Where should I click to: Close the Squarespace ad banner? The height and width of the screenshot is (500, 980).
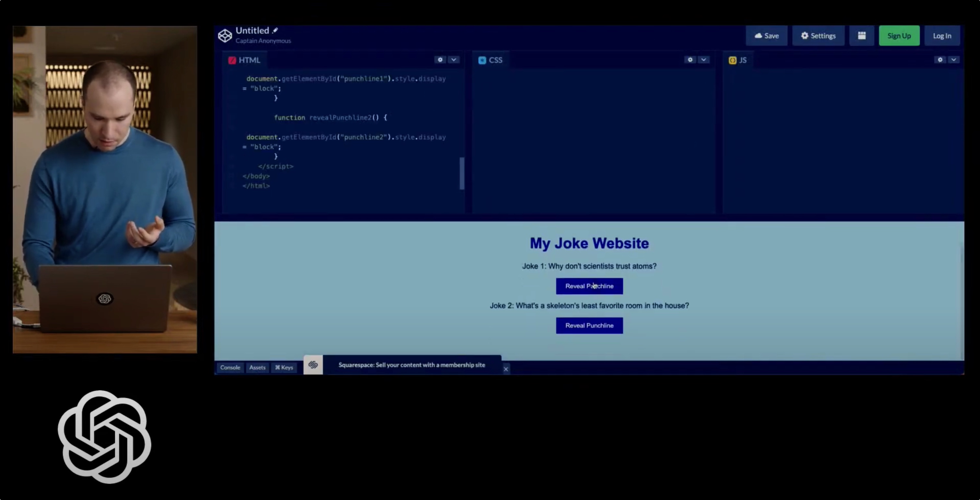pos(506,369)
